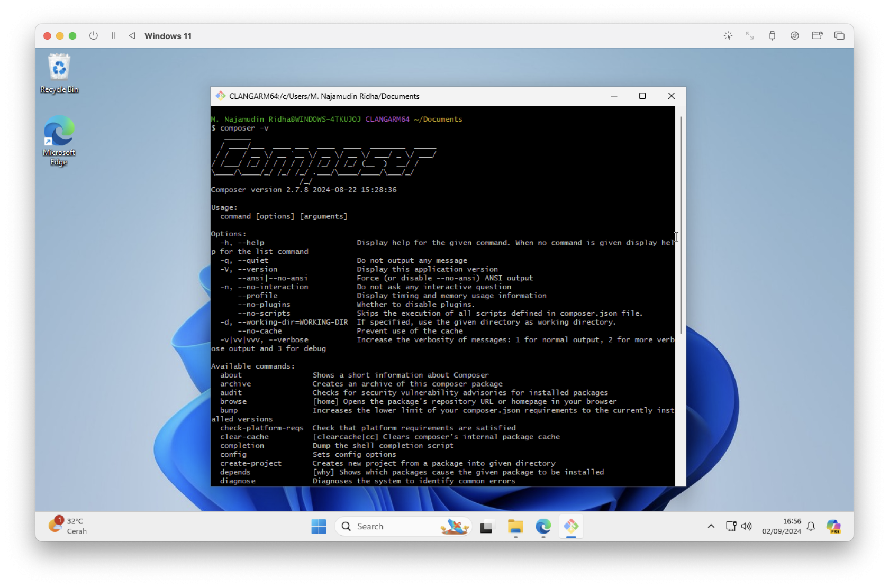
Task: Open Copilot preview icon in taskbar
Action: 833,526
